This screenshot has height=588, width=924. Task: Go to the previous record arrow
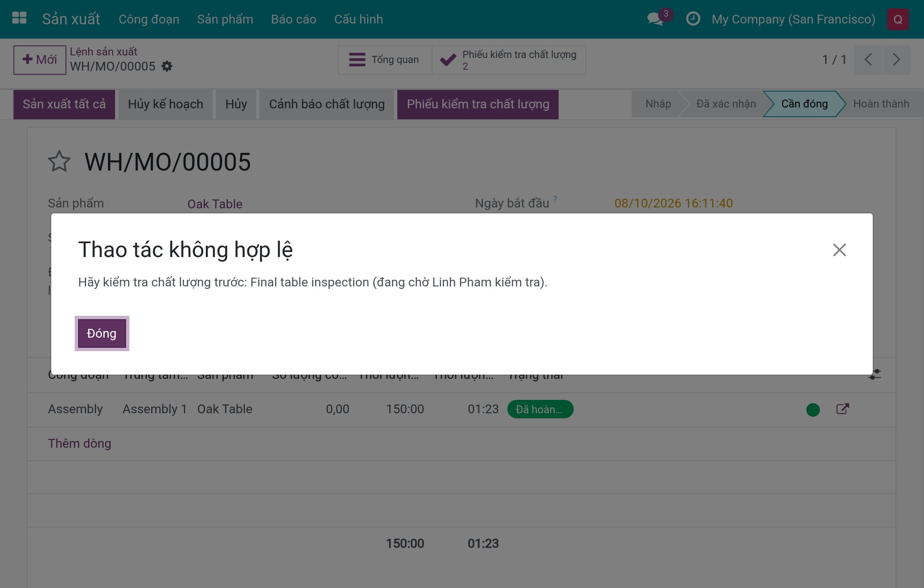[868, 60]
